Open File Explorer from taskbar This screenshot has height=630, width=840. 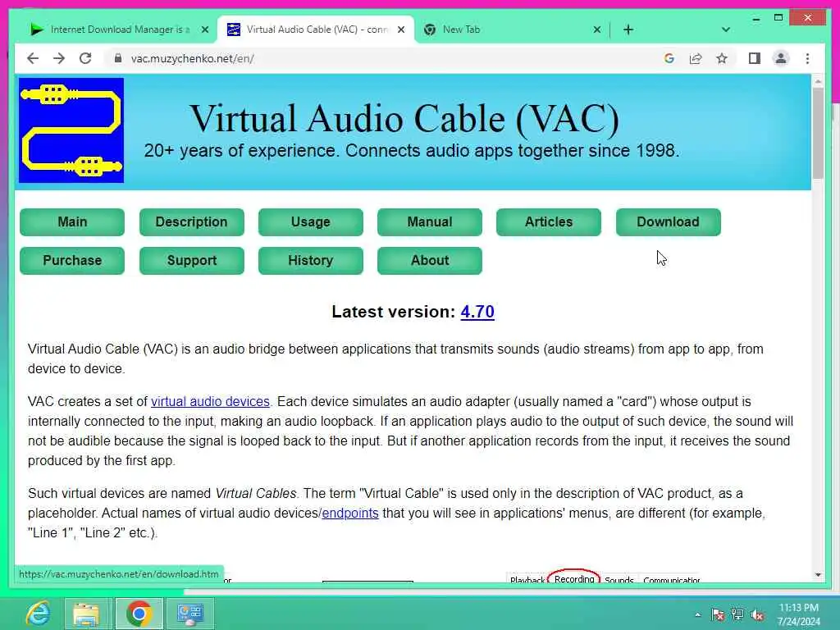pos(86,614)
